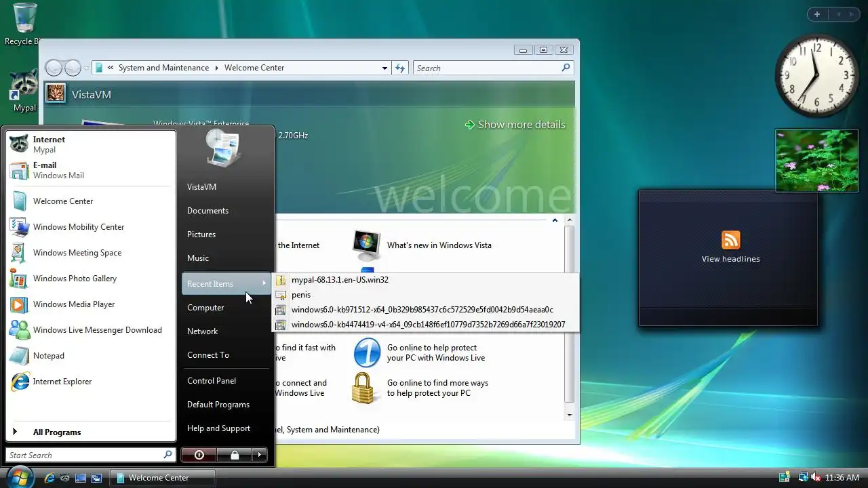Click Switch between windows Quick Launch icon
Screen dimensions: 868x488
[96, 478]
